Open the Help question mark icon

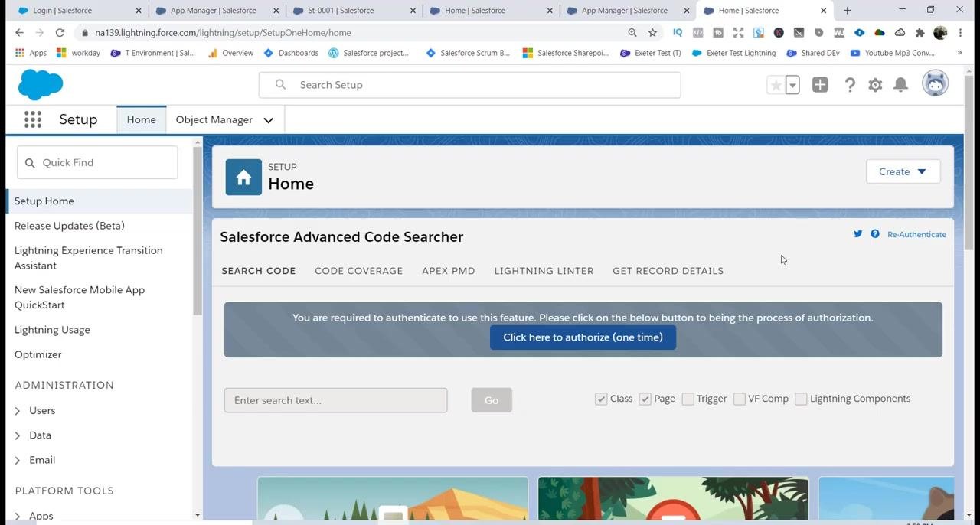coord(850,85)
